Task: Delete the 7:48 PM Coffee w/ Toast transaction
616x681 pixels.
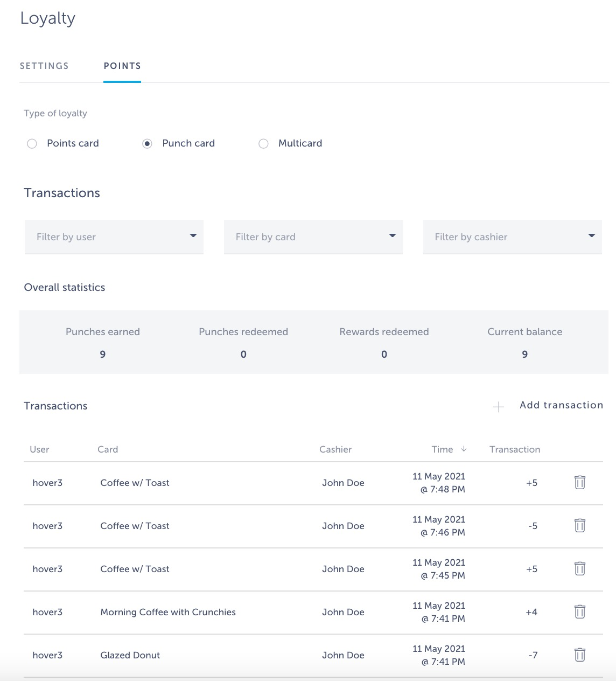Action: [579, 483]
